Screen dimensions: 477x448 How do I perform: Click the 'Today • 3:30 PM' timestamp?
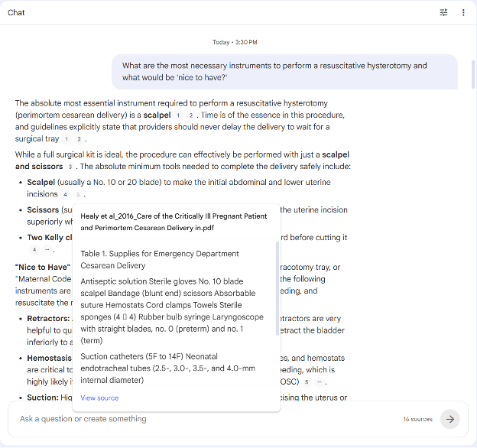pos(235,42)
